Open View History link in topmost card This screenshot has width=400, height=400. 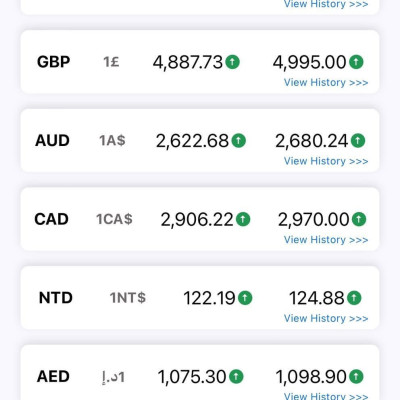[326, 4]
